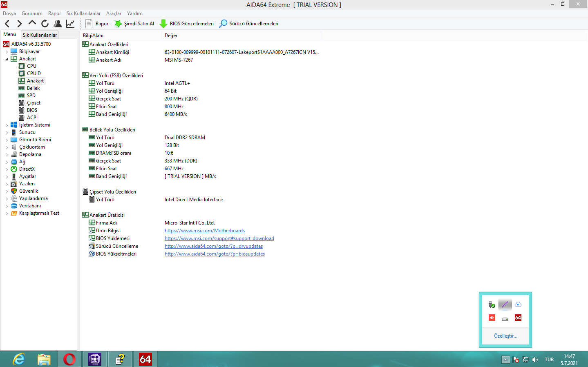Open the user manager toolbar icon

58,24
